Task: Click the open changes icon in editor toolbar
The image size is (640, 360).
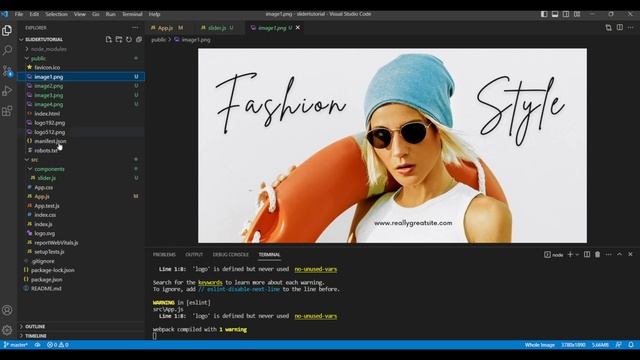Action: pyautogui.click(x=609, y=28)
